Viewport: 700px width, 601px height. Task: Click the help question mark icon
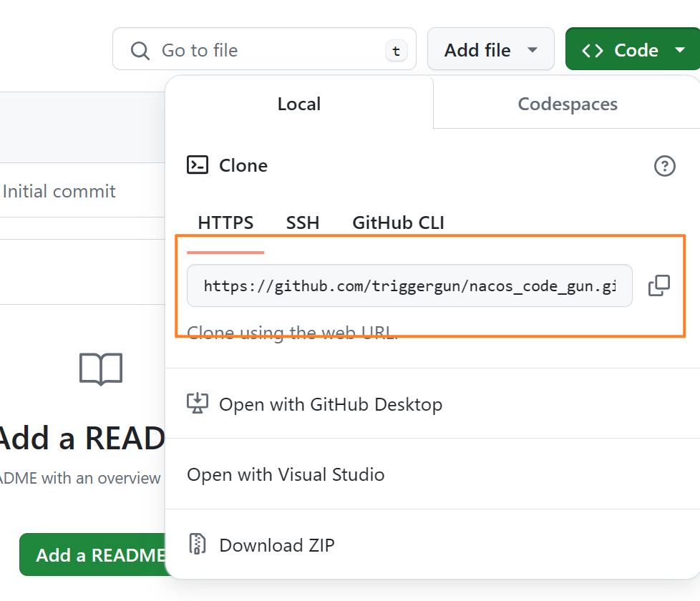(x=664, y=166)
